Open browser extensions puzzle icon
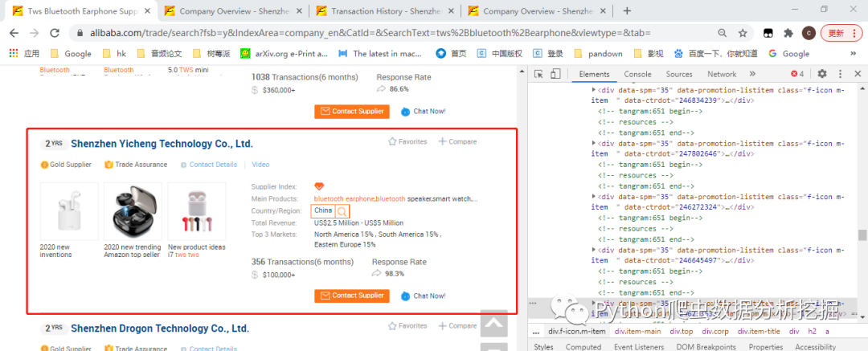This screenshot has width=868, height=351. [x=788, y=33]
